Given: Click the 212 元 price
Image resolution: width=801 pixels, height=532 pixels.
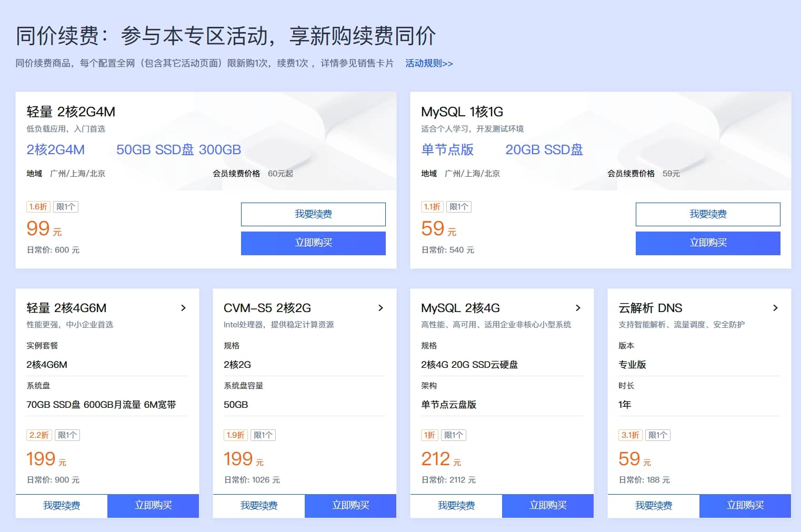Looking at the screenshot, I should (x=441, y=459).
